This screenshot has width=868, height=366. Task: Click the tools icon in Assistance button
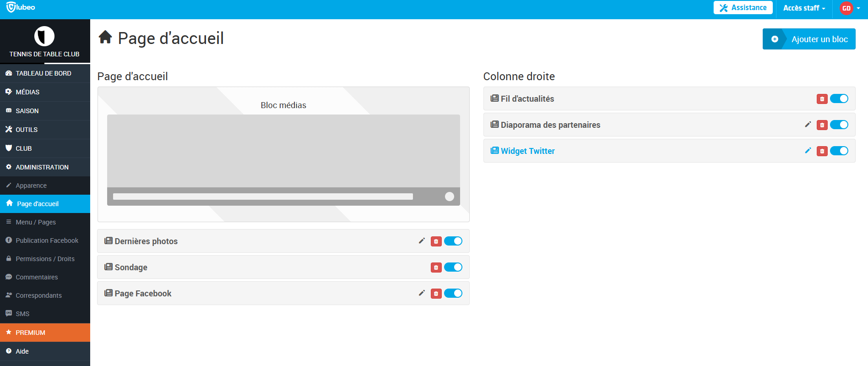pyautogui.click(x=724, y=8)
